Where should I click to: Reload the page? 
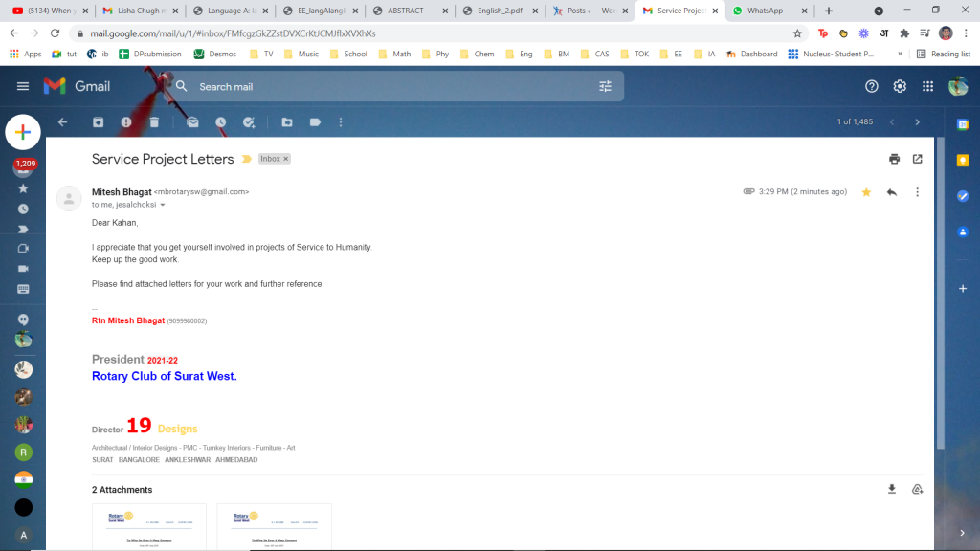55,33
